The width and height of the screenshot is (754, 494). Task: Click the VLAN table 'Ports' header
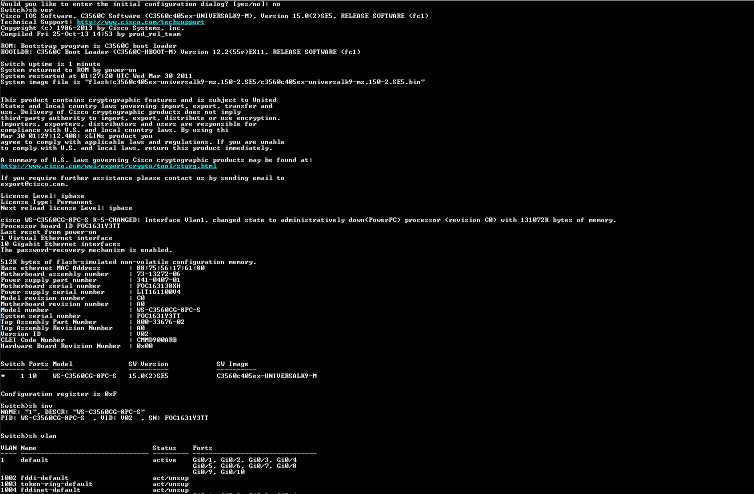tap(202, 448)
